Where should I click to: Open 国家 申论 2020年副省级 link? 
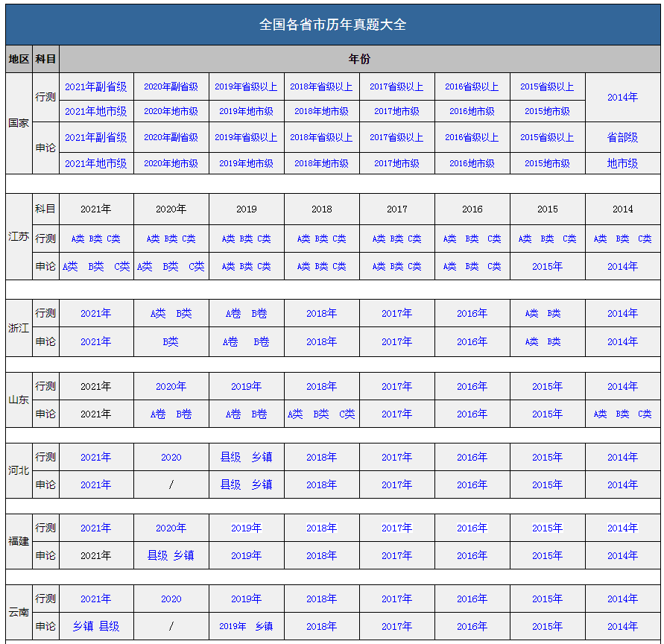(171, 137)
